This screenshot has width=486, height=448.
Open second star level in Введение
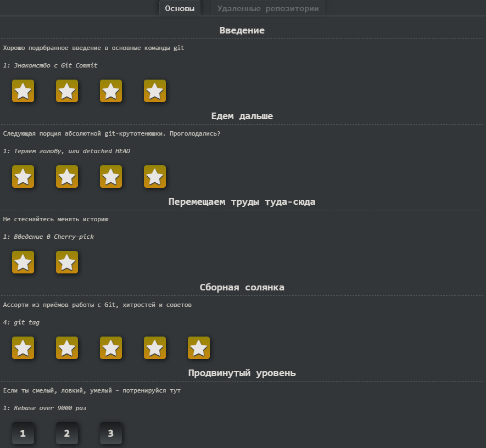67,91
